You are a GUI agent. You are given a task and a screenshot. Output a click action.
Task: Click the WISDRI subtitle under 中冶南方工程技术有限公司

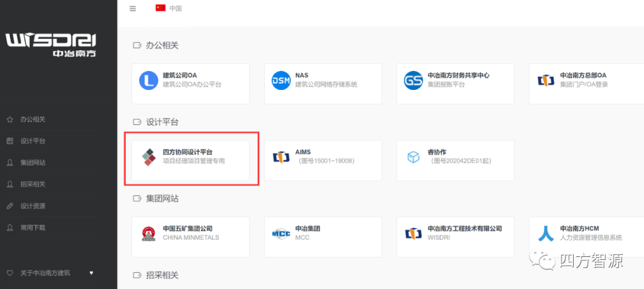click(x=439, y=238)
